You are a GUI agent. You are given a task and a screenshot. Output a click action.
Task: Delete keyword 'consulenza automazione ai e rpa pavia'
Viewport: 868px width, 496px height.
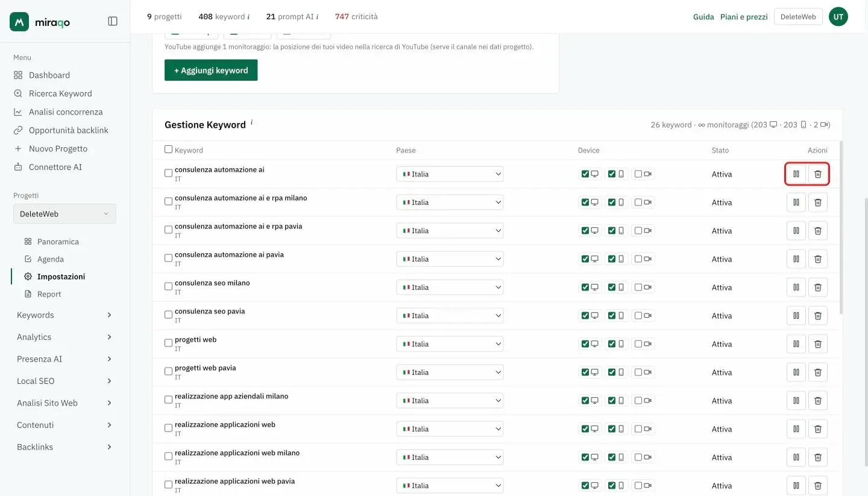tap(818, 231)
